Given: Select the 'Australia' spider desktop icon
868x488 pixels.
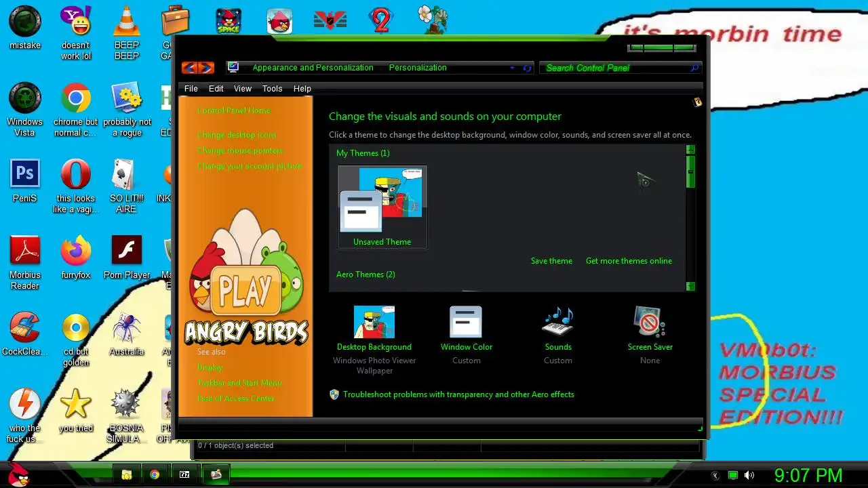Looking at the screenshot, I should [x=127, y=333].
